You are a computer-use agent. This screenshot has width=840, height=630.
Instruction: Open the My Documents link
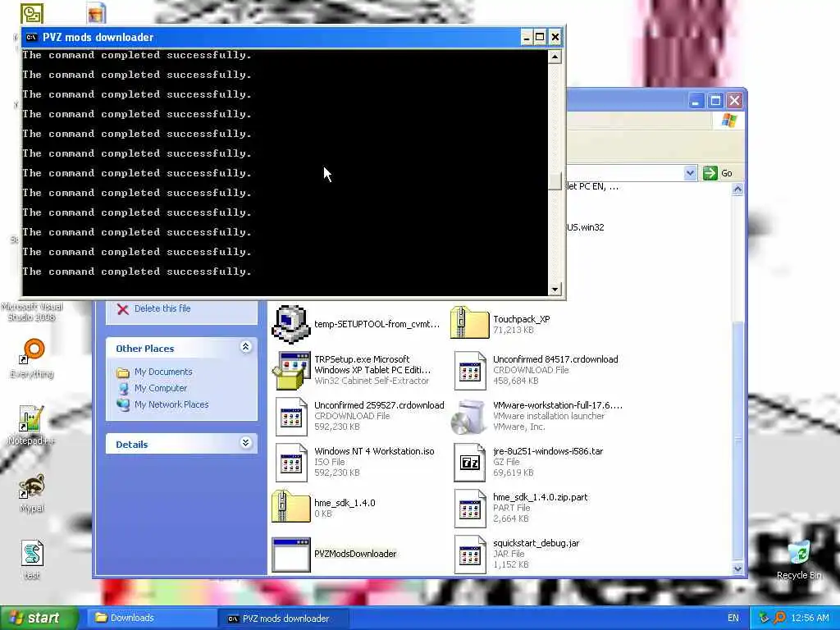point(163,372)
